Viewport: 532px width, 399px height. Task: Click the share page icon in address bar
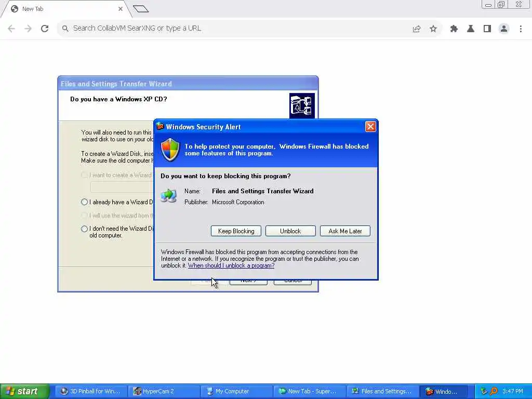coord(417,29)
